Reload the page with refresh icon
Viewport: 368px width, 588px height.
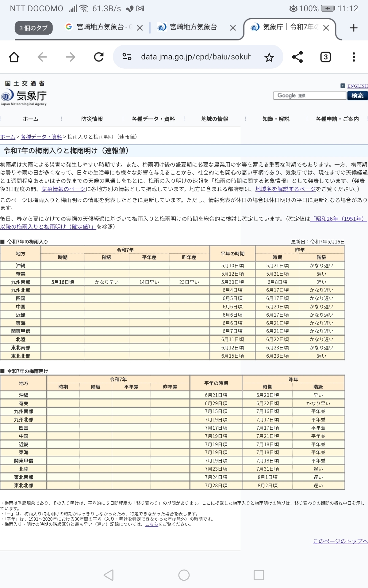pyautogui.click(x=99, y=57)
